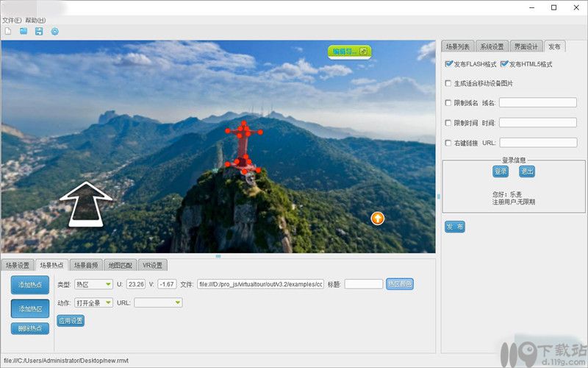The height and width of the screenshot is (368, 588).
Task: Switch to the 界面设计 tab
Action: (526, 46)
